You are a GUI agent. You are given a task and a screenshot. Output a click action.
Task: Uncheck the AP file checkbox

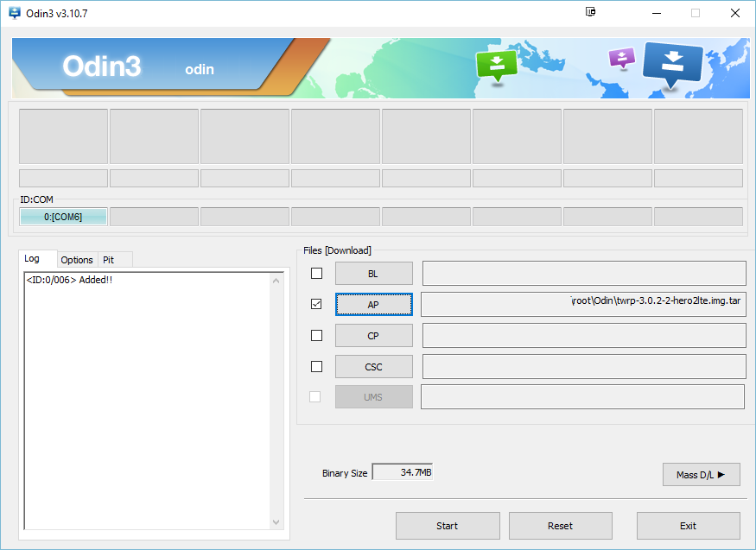pos(316,304)
